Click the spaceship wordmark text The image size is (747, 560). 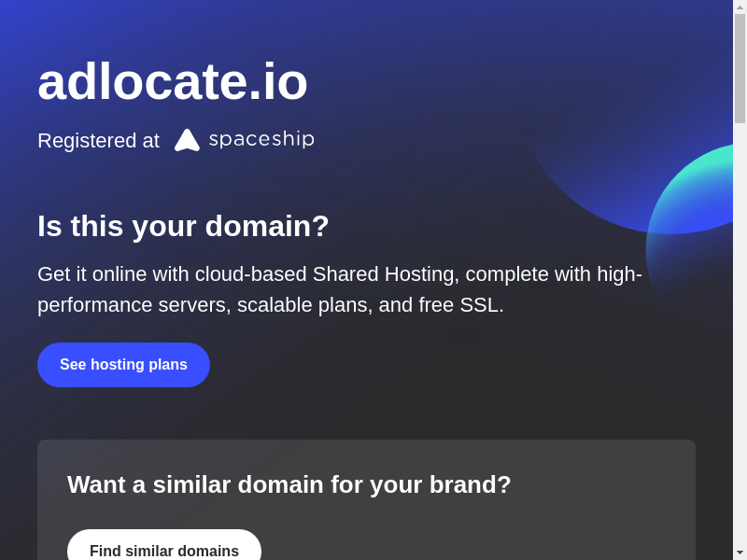(261, 139)
